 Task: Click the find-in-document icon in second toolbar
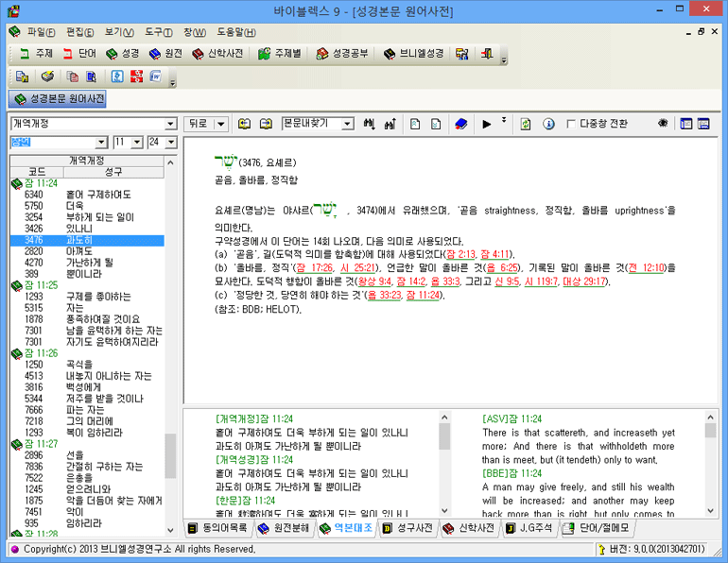pos(91,77)
